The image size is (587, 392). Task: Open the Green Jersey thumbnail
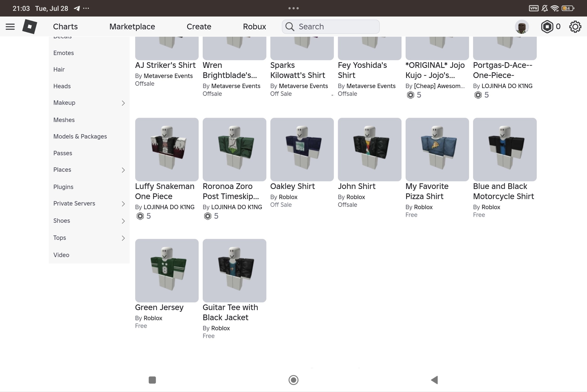coord(167,270)
